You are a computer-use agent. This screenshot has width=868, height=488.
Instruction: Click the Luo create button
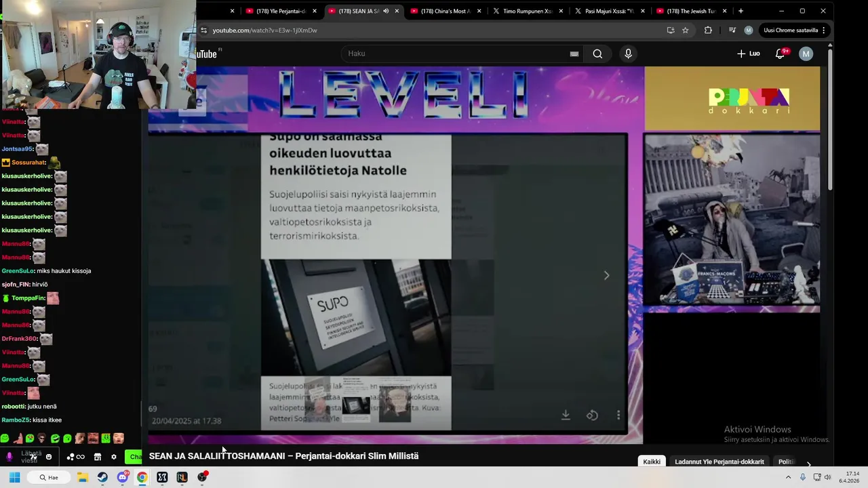749,54
